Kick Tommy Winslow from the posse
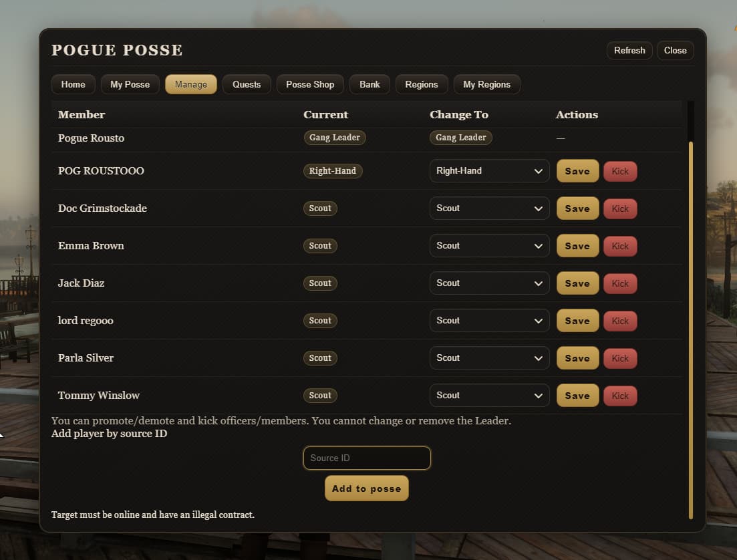Image resolution: width=737 pixels, height=560 pixels. 620,395
